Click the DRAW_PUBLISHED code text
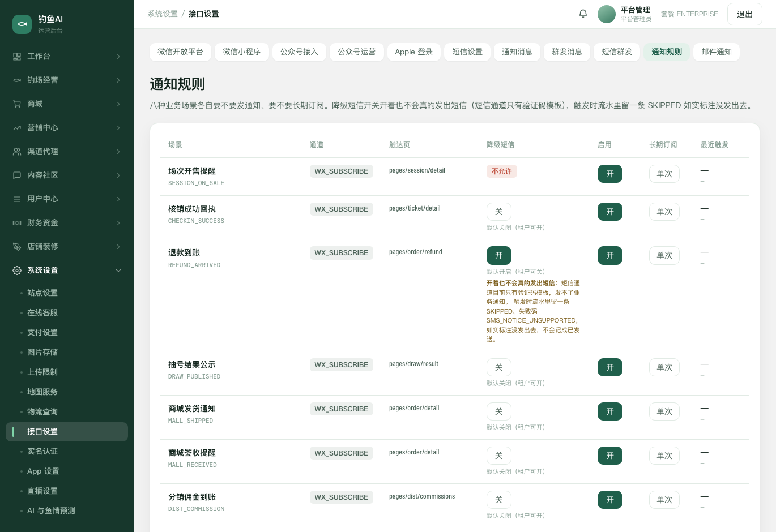The width and height of the screenshot is (776, 532). pos(194,377)
